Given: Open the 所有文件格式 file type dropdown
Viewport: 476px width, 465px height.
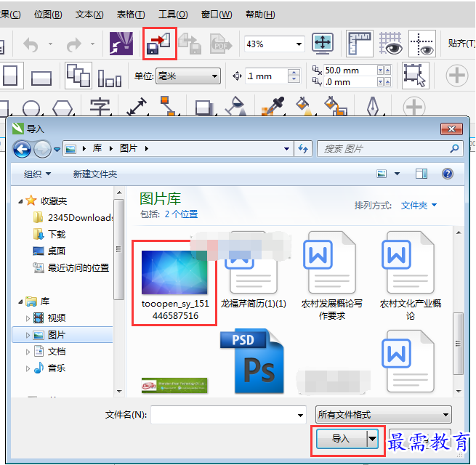Looking at the screenshot, I should click(384, 414).
